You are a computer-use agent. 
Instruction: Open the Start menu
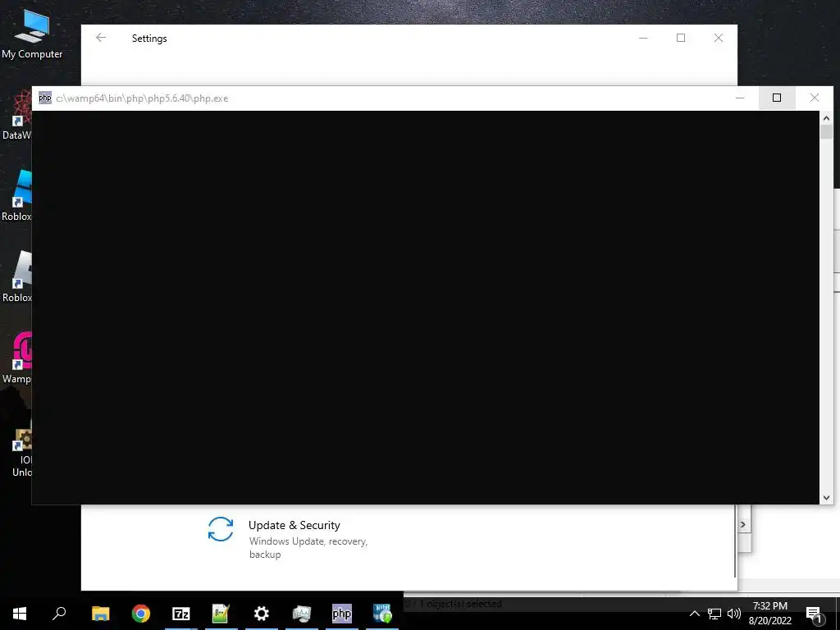point(20,614)
